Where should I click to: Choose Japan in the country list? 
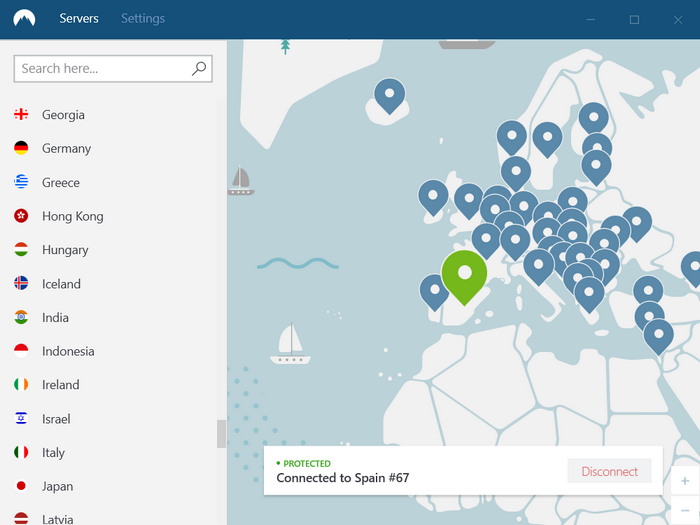[x=58, y=486]
